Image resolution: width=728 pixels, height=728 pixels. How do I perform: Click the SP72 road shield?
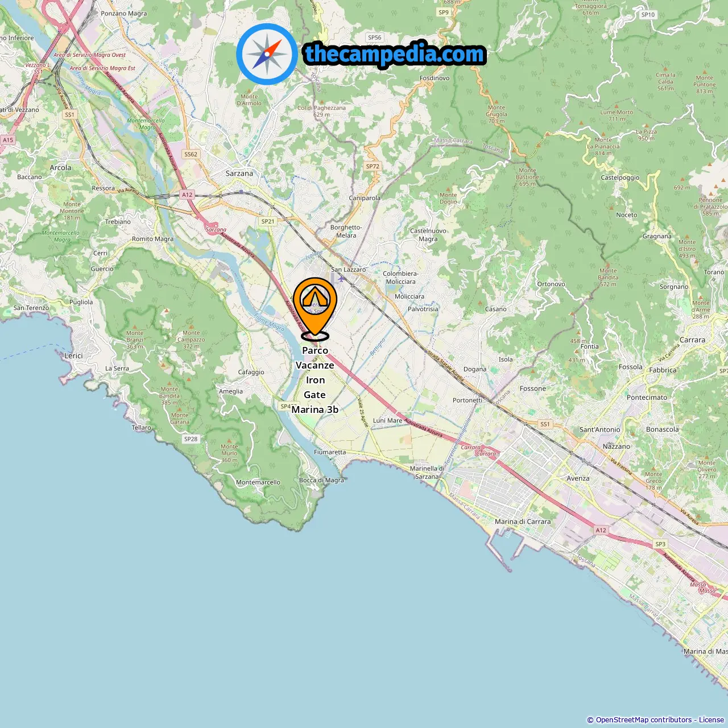(x=373, y=167)
